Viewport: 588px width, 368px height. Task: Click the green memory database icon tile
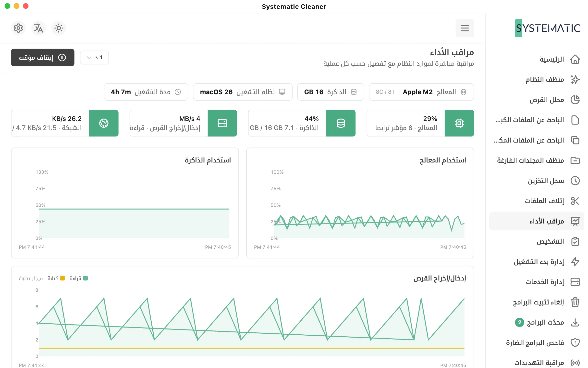pyautogui.click(x=341, y=123)
